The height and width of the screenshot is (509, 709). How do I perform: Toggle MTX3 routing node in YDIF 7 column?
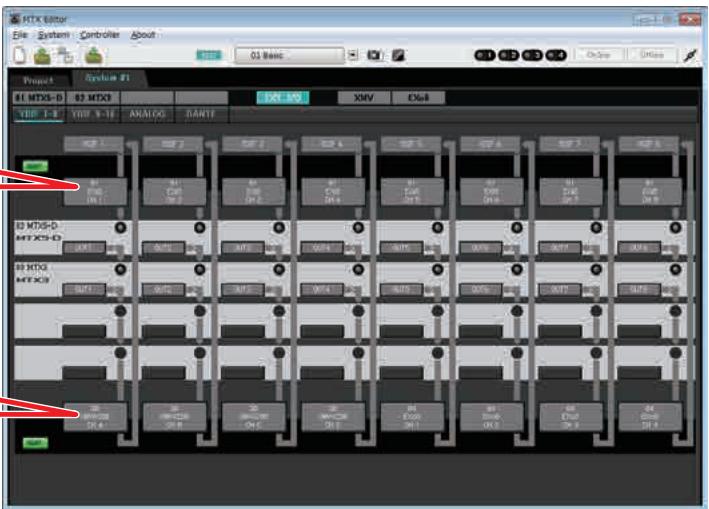pos(596,269)
